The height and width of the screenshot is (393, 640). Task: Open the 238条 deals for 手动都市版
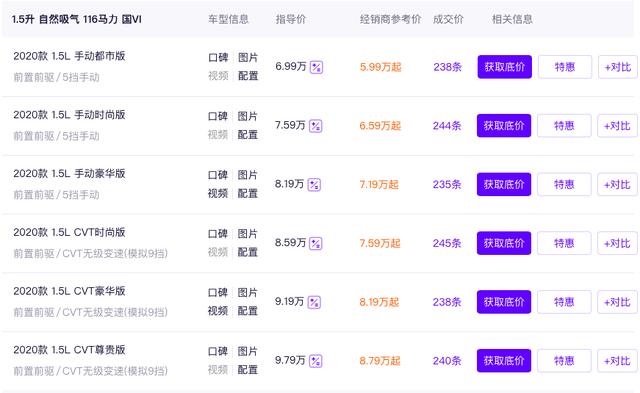[x=447, y=67]
